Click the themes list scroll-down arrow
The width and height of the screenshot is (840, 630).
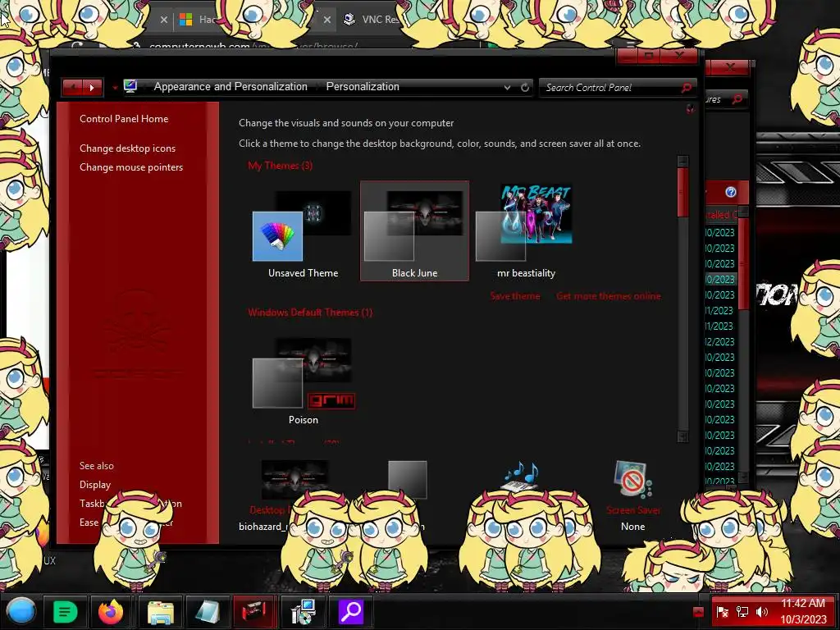click(682, 436)
